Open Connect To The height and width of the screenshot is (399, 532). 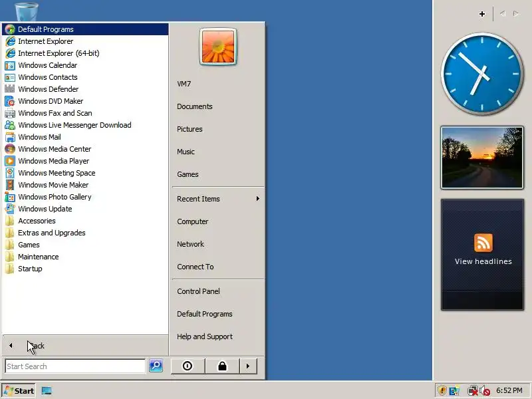click(x=217, y=267)
